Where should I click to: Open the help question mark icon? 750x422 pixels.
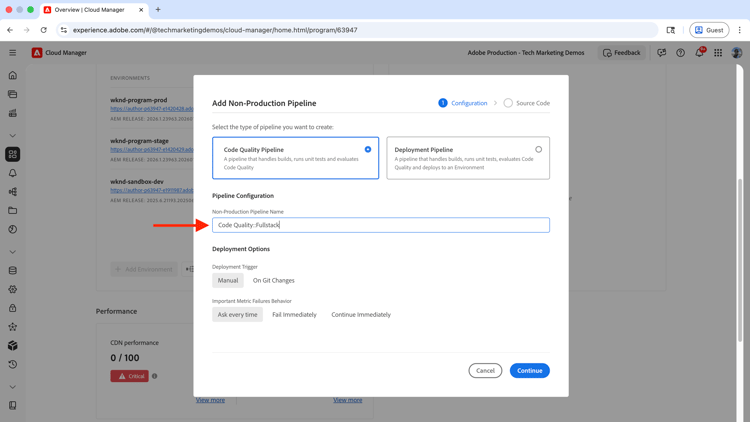point(680,53)
